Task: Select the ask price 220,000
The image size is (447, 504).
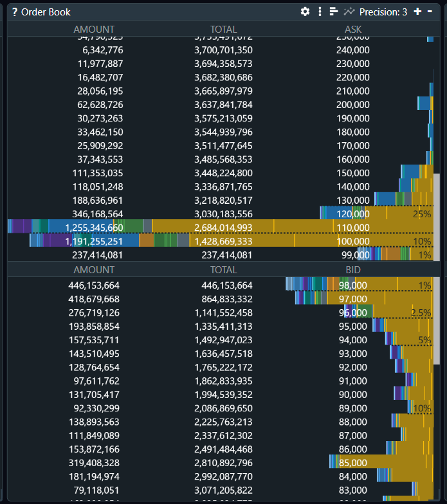Action: [352, 77]
